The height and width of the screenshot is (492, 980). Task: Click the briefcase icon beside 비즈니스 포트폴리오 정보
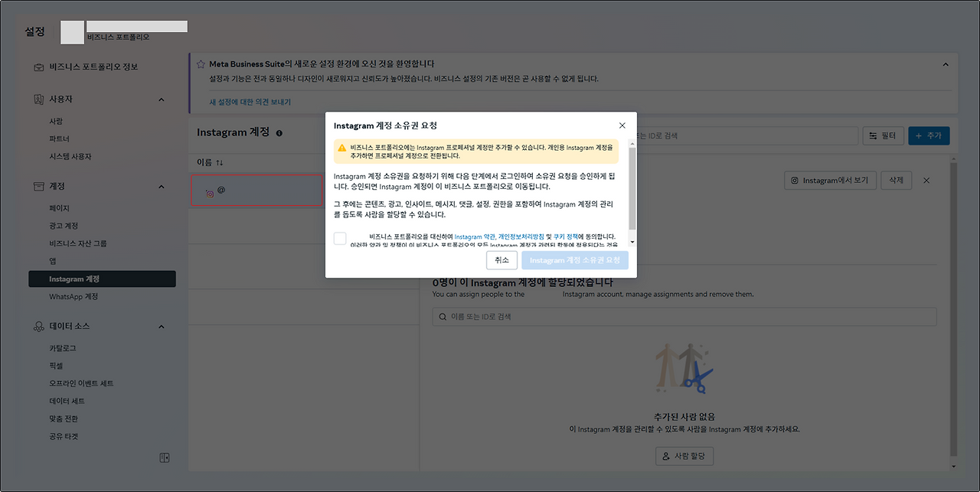pos(39,67)
